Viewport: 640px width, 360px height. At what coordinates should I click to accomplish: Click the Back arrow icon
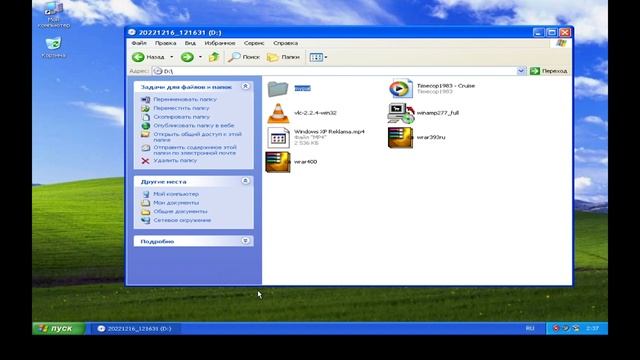138,57
